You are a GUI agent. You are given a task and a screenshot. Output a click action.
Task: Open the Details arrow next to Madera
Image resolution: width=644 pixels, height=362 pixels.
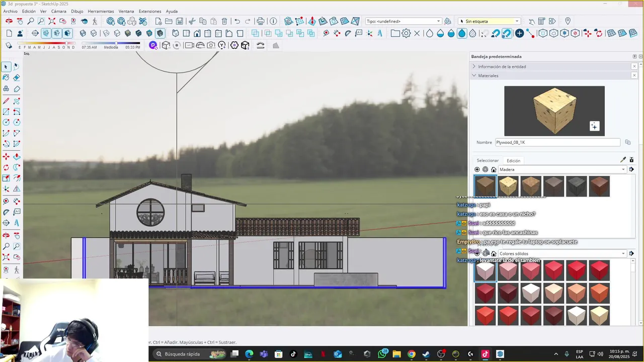(631, 169)
